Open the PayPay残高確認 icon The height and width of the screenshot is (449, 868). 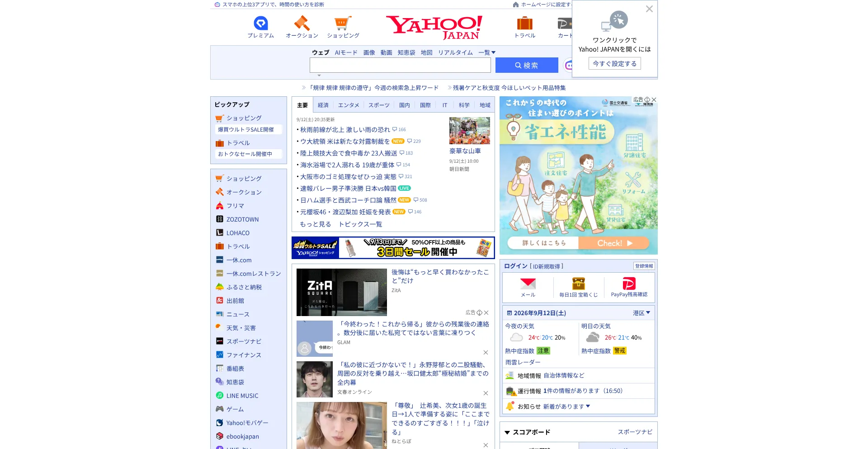629,284
